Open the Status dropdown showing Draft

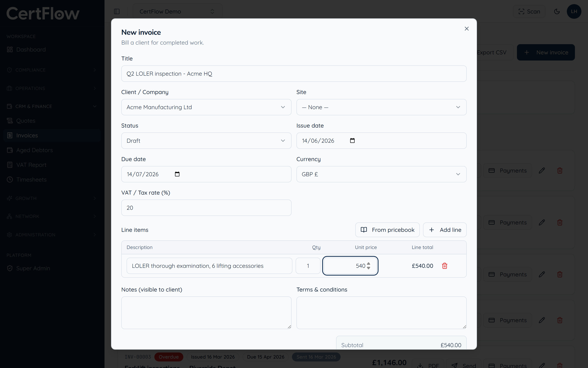coord(206,141)
